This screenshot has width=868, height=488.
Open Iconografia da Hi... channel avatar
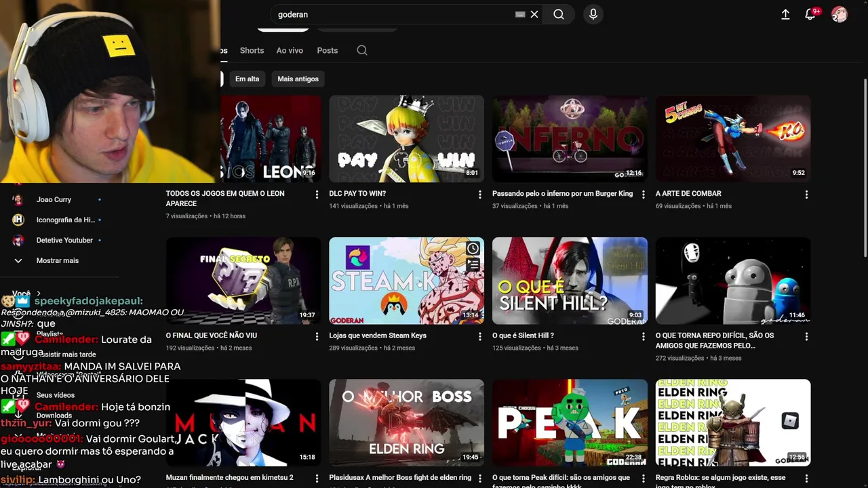point(18,220)
